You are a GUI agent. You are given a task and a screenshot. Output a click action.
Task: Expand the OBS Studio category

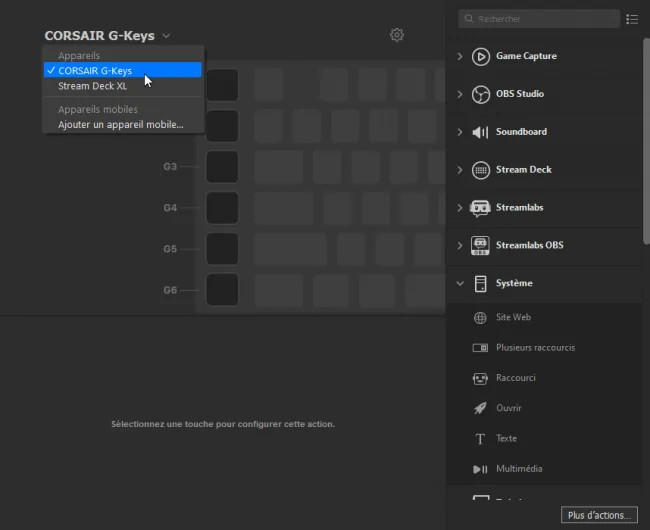click(460, 94)
